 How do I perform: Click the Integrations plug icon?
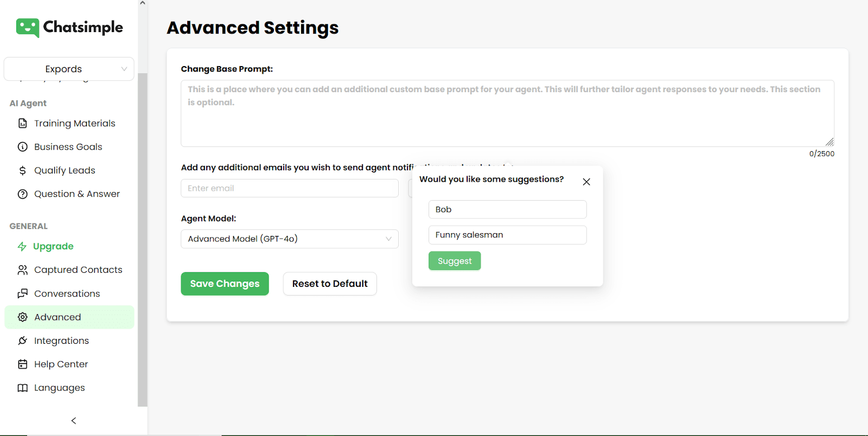tap(22, 341)
